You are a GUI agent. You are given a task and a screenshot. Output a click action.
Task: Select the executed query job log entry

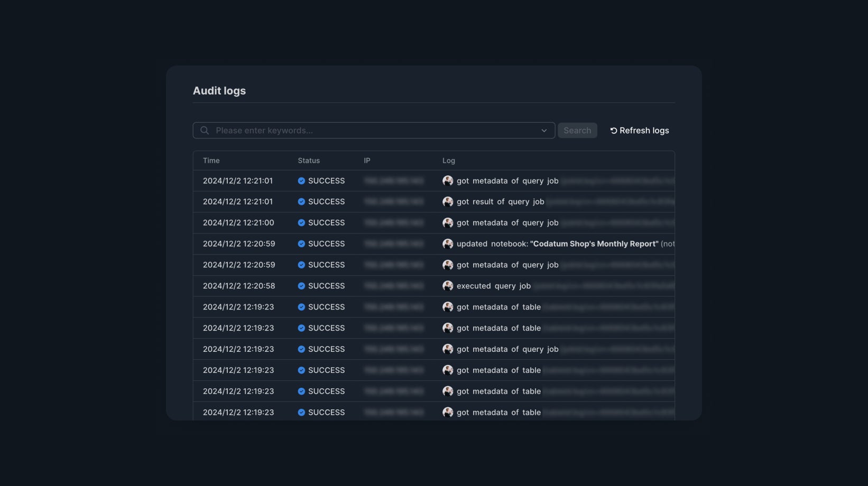[x=493, y=286]
